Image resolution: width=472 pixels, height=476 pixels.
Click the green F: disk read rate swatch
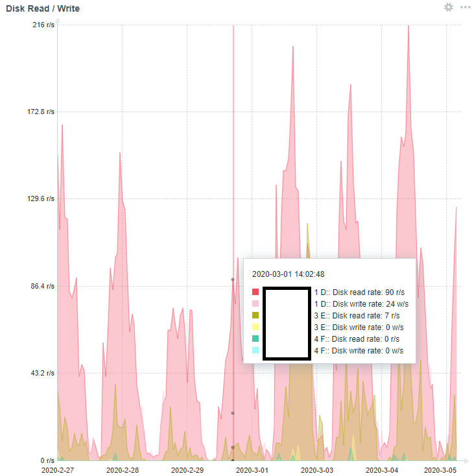255,339
